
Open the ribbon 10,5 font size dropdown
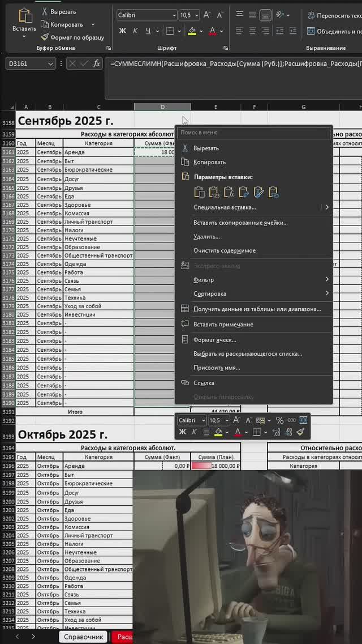tap(197, 15)
